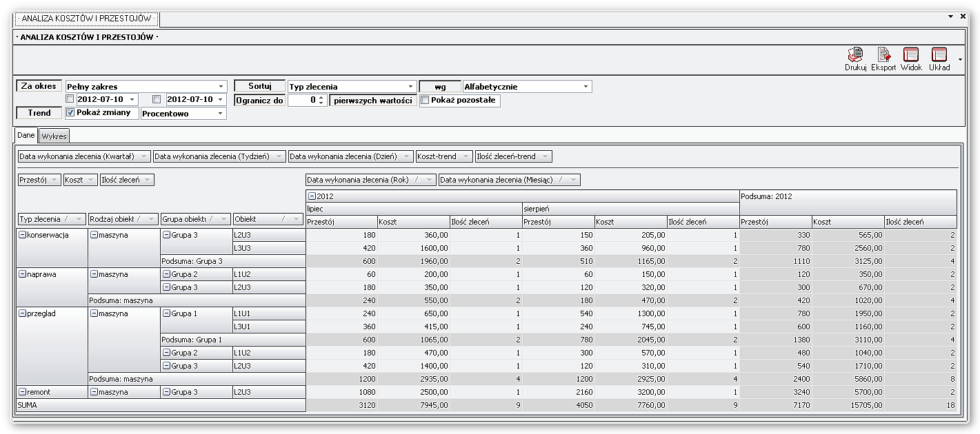Select the lipiec month header
The width and height of the screenshot is (980, 434).
(x=414, y=207)
